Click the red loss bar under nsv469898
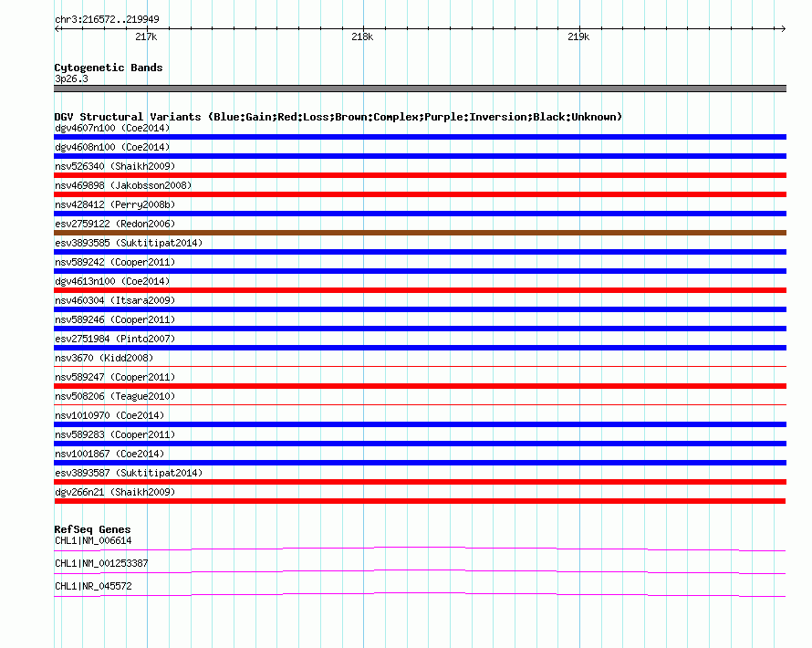 click(x=420, y=194)
